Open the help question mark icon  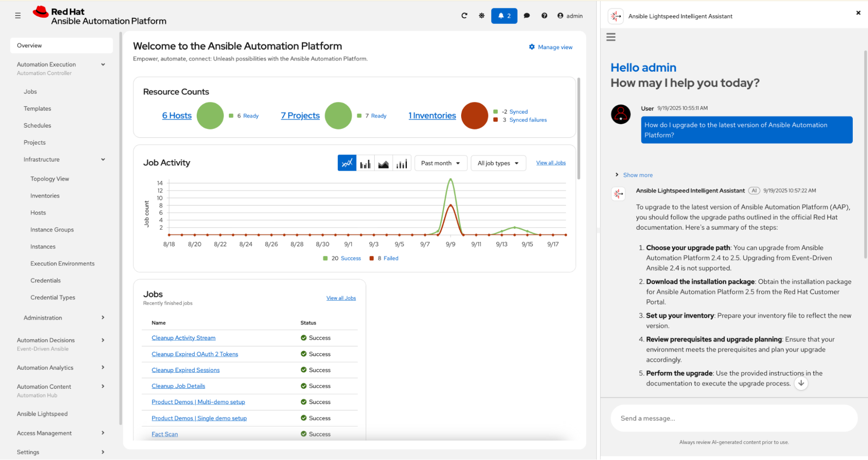click(544, 16)
